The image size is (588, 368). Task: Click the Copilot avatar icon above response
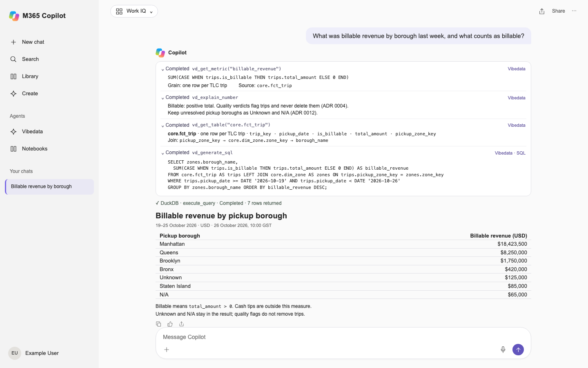[160, 53]
